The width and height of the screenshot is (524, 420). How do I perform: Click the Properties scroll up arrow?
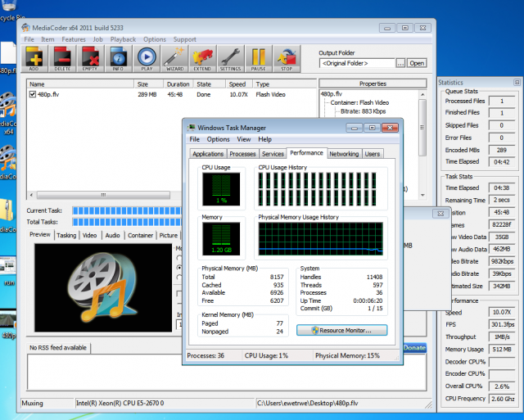[422, 94]
